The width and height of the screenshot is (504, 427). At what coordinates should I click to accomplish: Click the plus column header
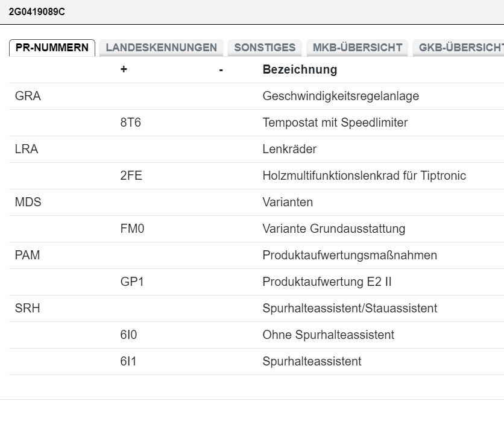(124, 69)
